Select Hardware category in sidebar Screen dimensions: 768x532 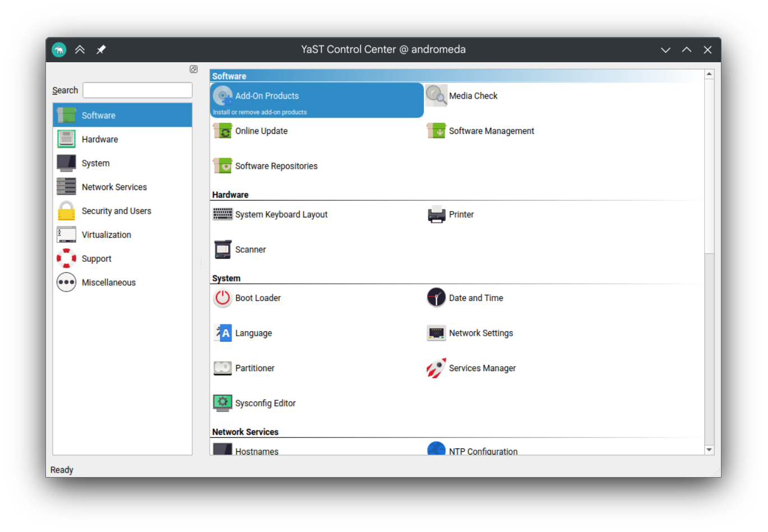[100, 140]
